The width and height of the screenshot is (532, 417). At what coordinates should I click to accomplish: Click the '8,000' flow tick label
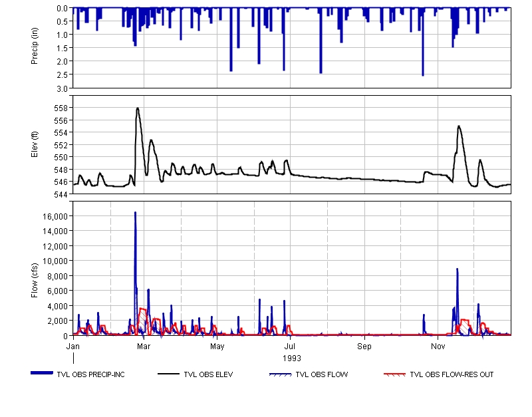(x=57, y=277)
